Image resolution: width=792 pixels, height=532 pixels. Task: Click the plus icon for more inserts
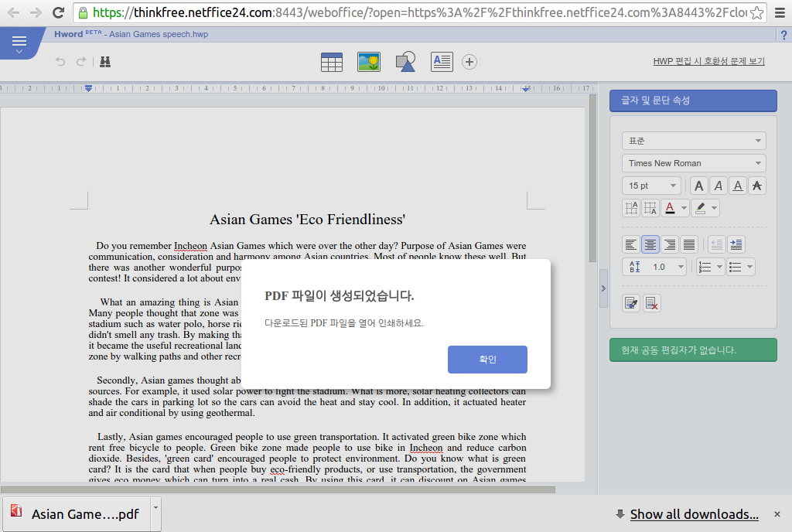point(469,62)
